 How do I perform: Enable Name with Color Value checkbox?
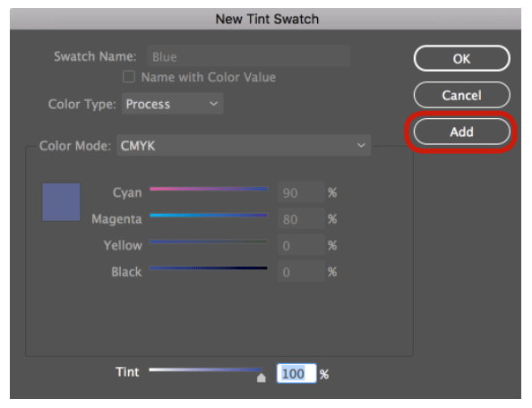(x=129, y=77)
